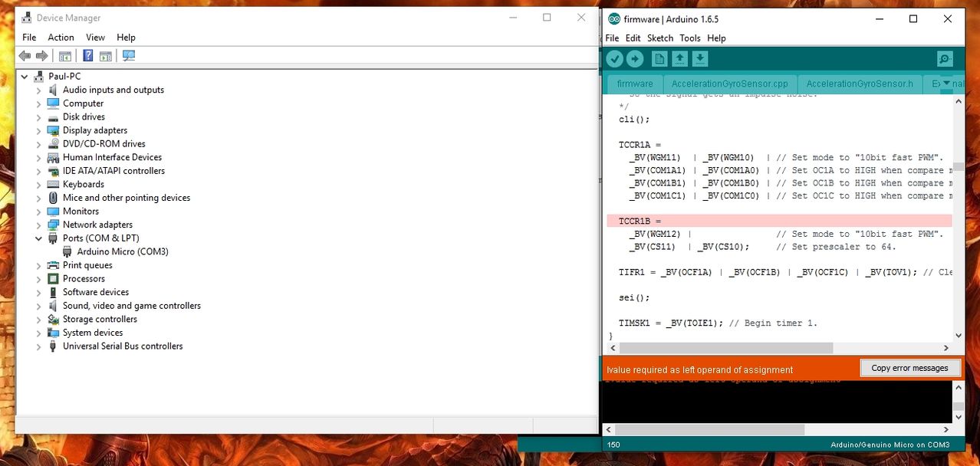Click the sei(); line in code editor
The image size is (980, 466).
(634, 297)
